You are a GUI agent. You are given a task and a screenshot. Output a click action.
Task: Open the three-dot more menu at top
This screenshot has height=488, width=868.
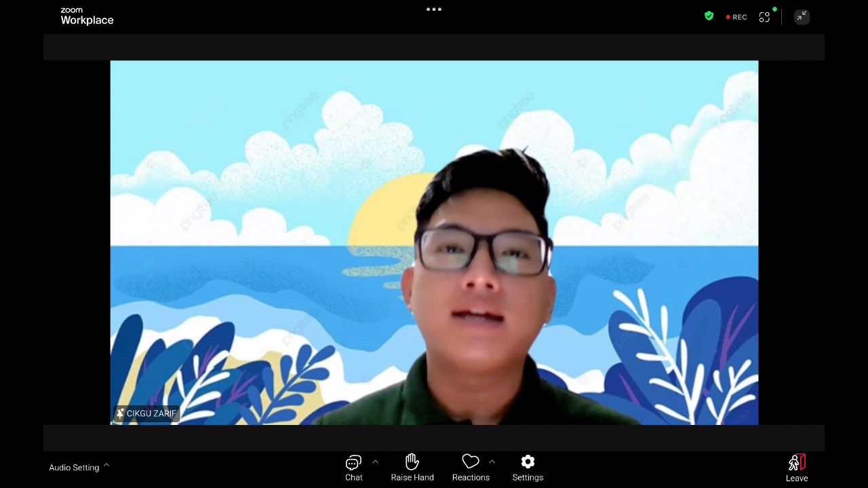click(x=434, y=9)
